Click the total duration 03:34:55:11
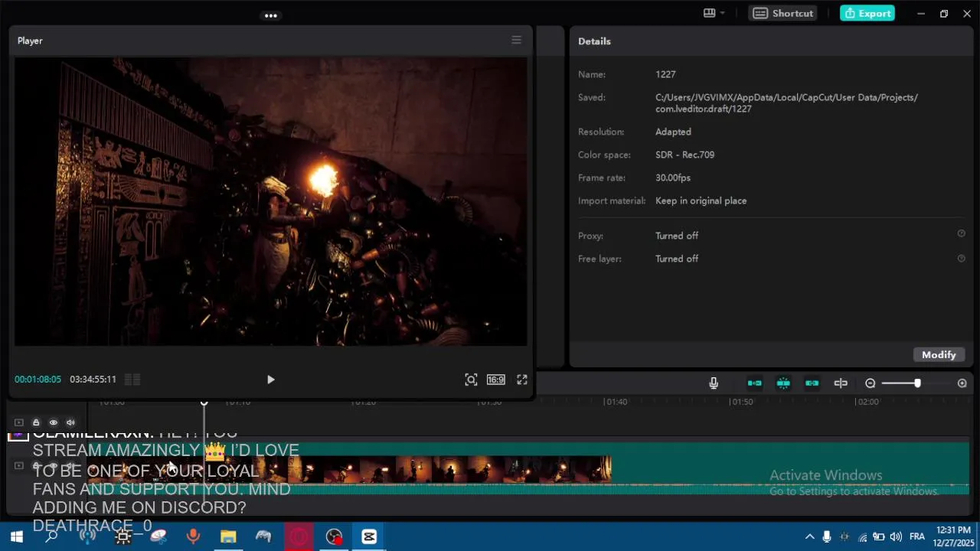 click(93, 380)
